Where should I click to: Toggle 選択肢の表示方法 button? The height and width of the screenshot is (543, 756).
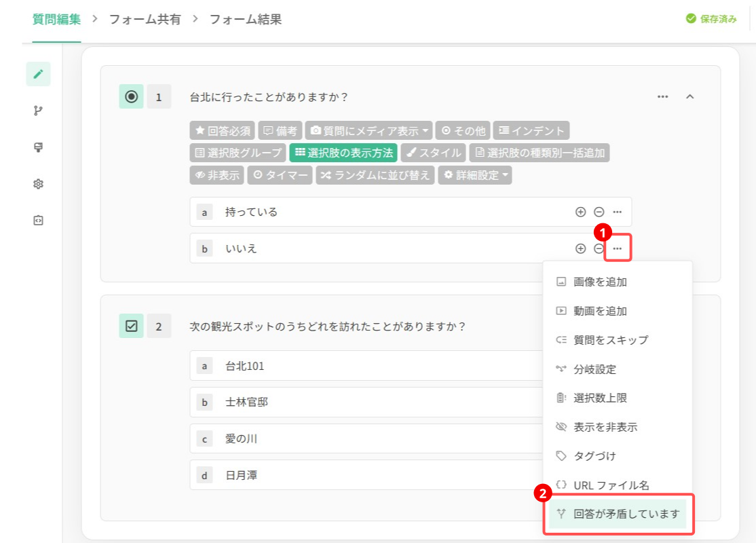343,153
